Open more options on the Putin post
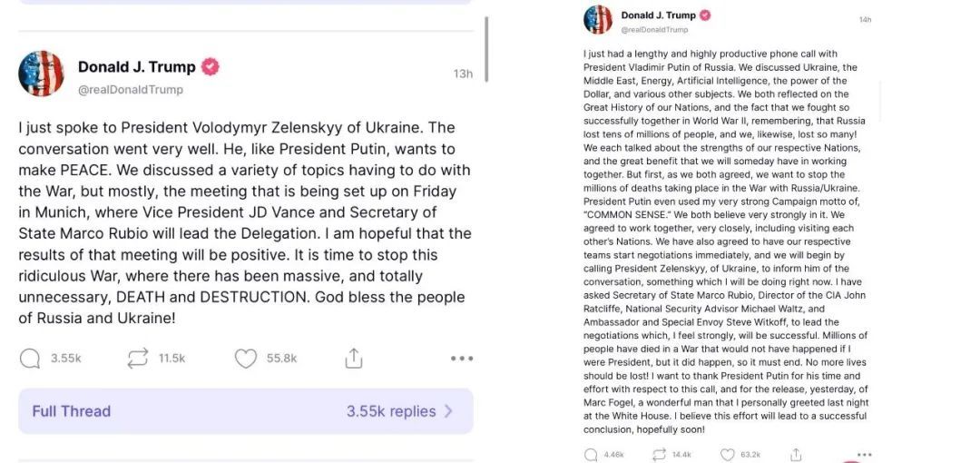This screenshot has height=463, width=980. click(864, 454)
